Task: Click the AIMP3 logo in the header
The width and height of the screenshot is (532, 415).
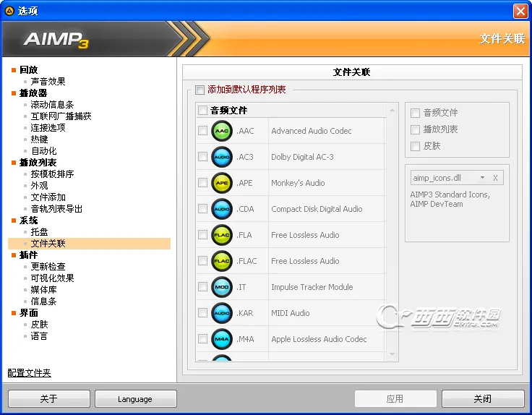Action: point(56,40)
